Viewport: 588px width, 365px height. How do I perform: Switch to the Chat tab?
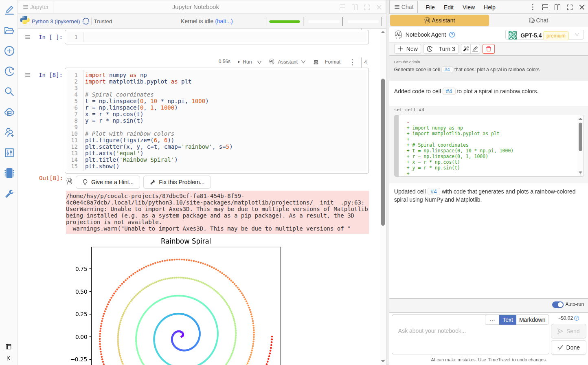538,20
